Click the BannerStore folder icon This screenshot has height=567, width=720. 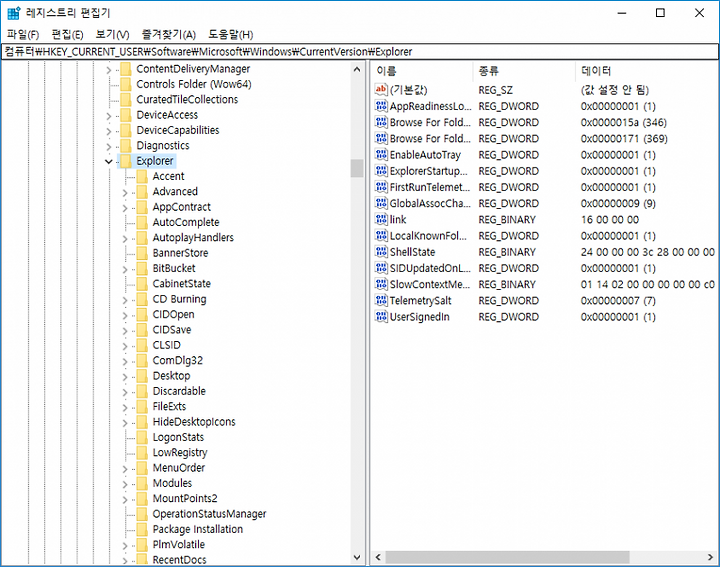(142, 253)
